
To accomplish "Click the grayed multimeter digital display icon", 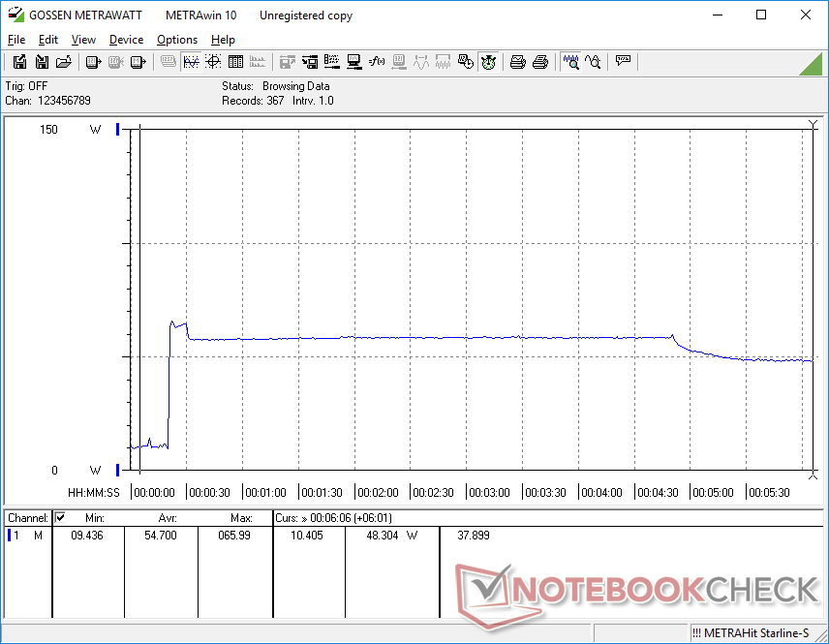I will [169, 62].
